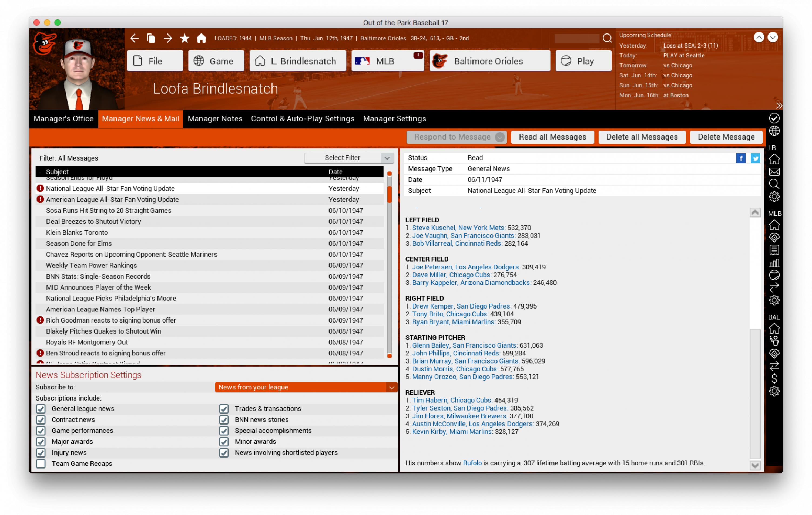Open mail envelope icon in right sidebar
The image size is (812, 515).
coord(774,172)
